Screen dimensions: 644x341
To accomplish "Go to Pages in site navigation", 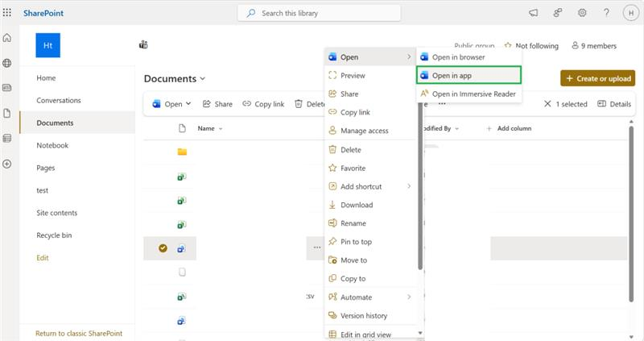I will 46,168.
